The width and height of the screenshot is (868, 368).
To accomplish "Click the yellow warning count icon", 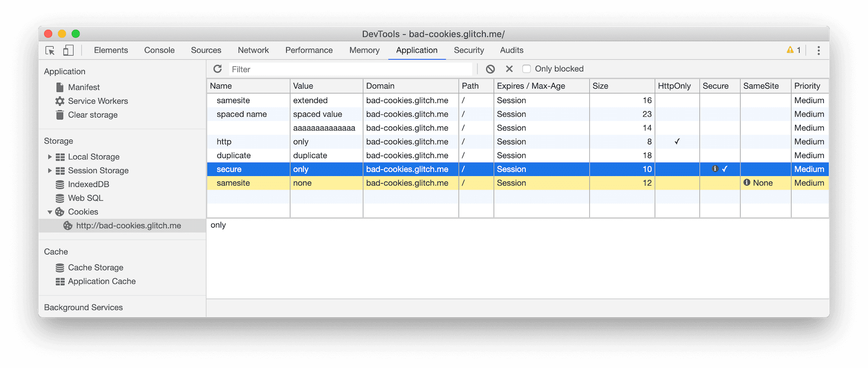I will pyautogui.click(x=790, y=50).
